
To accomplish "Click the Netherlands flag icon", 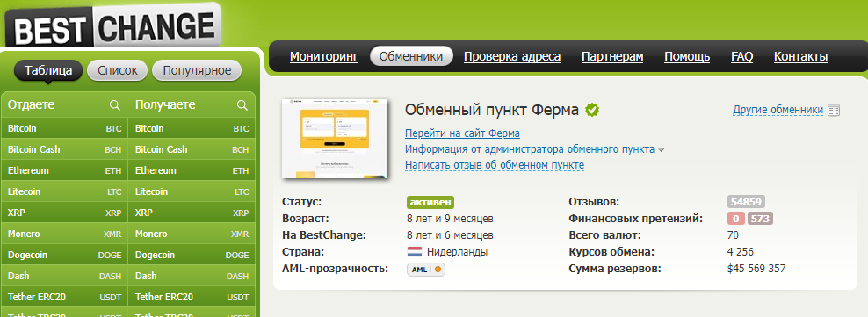I will (x=415, y=252).
